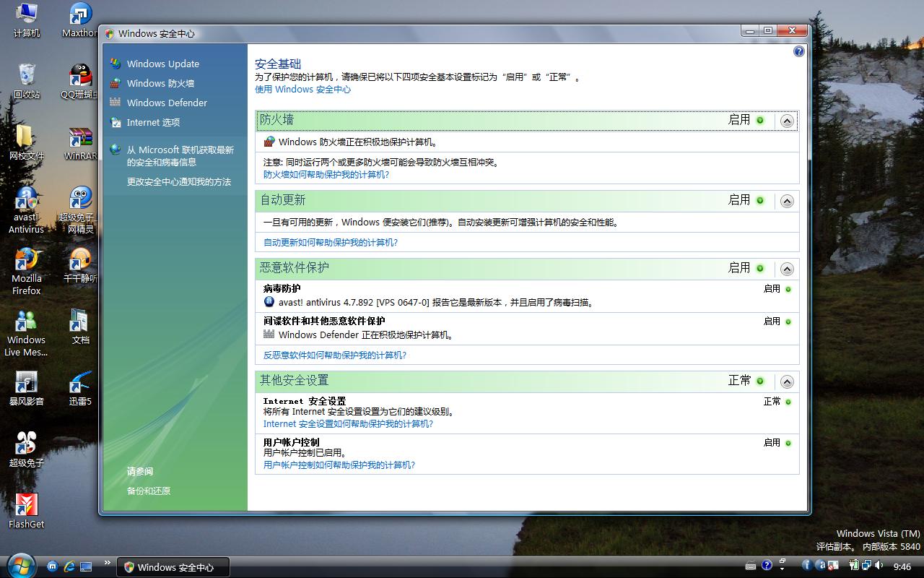
Task: Open Windows Update from sidebar
Action: (162, 64)
